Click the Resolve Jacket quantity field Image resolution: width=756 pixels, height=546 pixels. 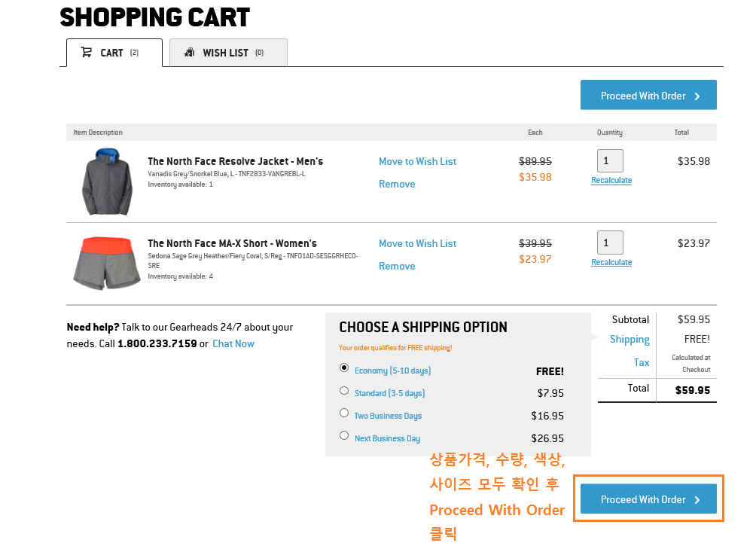tap(610, 160)
